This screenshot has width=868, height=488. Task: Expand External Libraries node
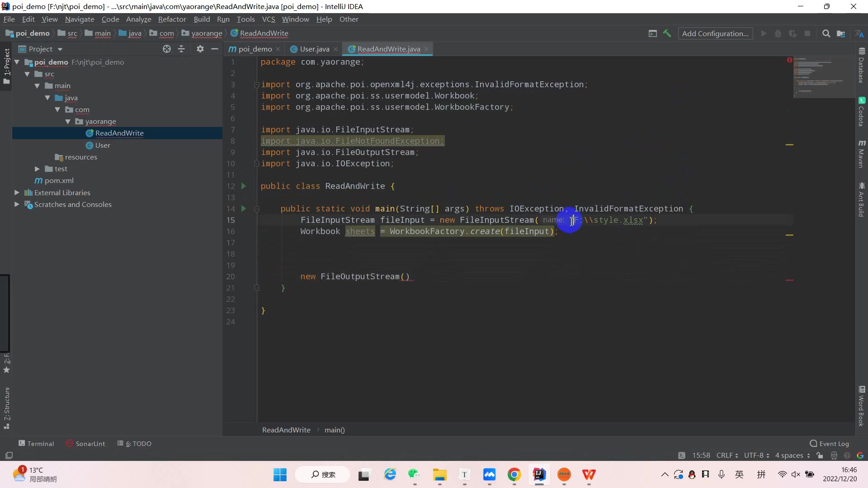(17, 193)
